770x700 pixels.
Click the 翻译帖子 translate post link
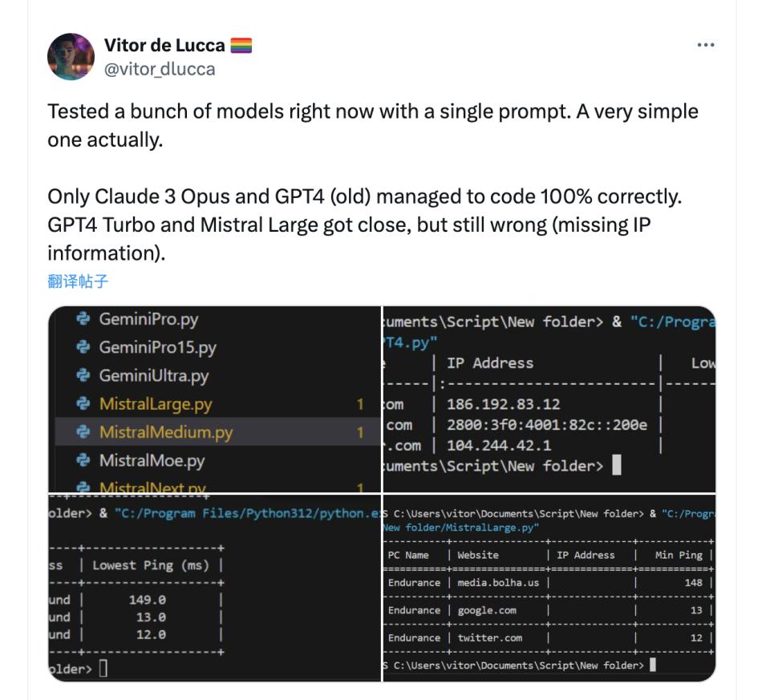tap(78, 281)
